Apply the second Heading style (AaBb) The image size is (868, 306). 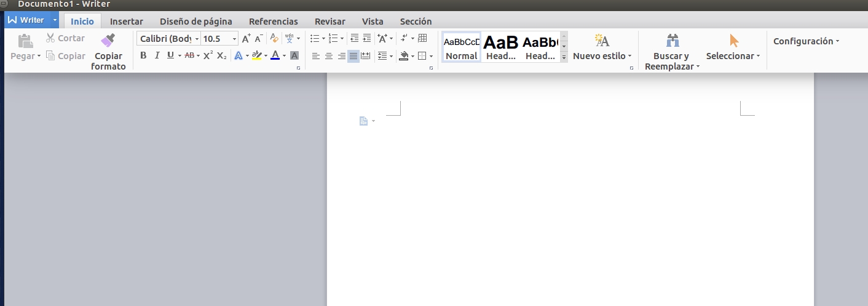540,47
